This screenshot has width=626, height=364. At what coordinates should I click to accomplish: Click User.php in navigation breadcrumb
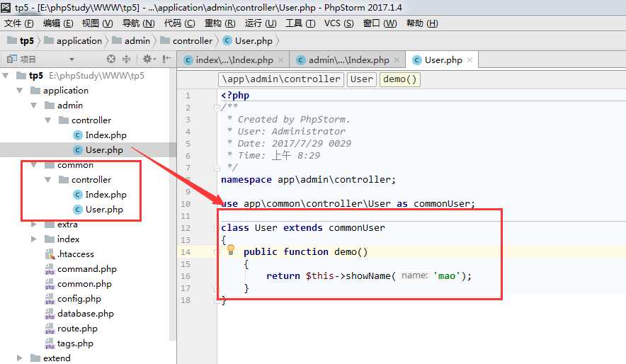[248, 40]
